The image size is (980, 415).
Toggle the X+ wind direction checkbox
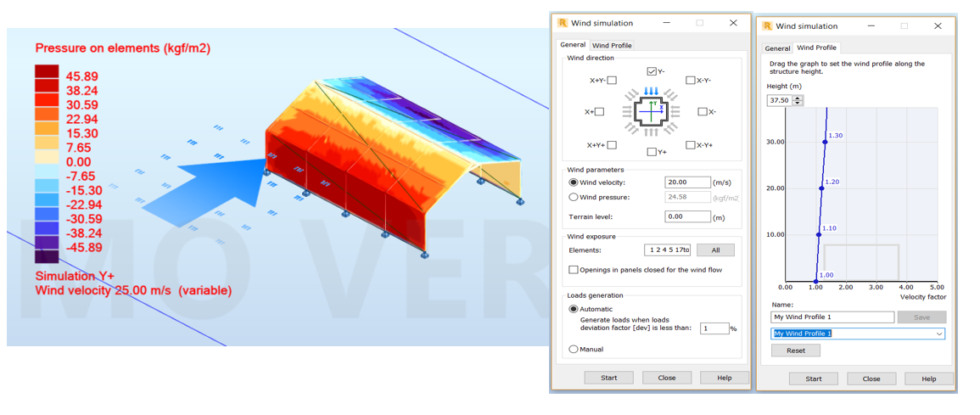(x=600, y=112)
